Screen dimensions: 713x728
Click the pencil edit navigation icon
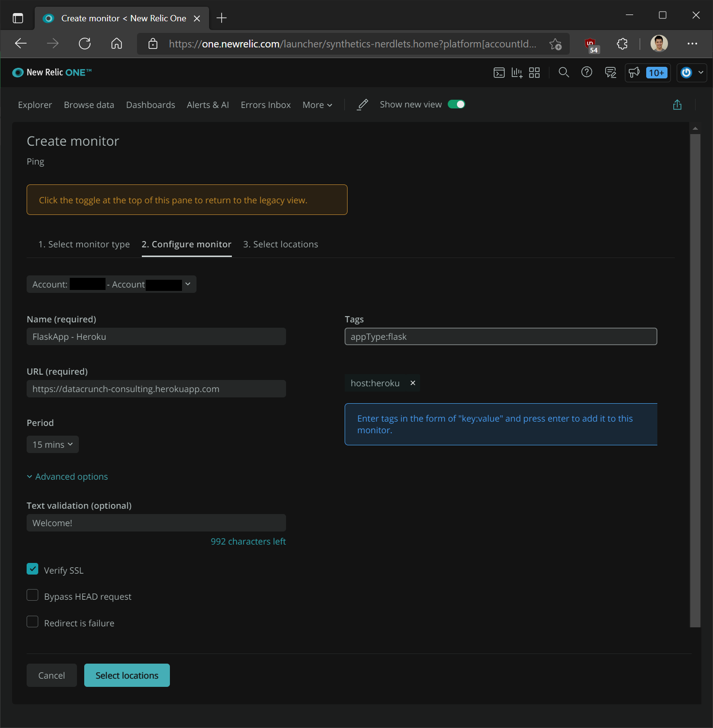click(x=363, y=105)
